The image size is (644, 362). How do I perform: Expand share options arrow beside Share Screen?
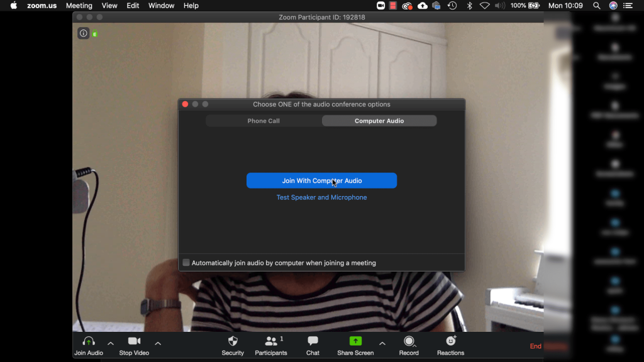(382, 343)
